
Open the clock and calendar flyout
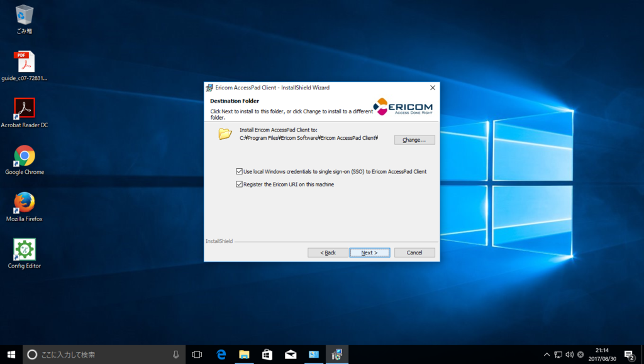pyautogui.click(x=602, y=355)
